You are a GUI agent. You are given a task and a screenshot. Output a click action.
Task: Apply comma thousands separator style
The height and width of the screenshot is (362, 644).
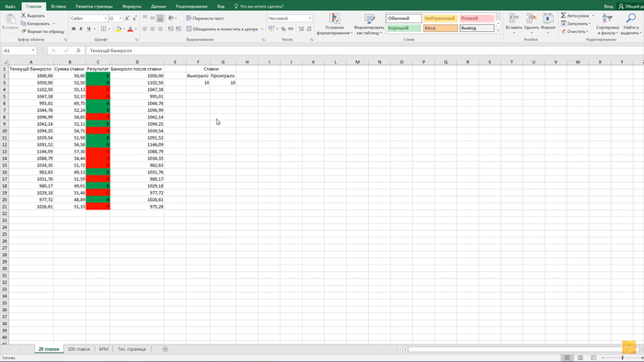(x=291, y=29)
